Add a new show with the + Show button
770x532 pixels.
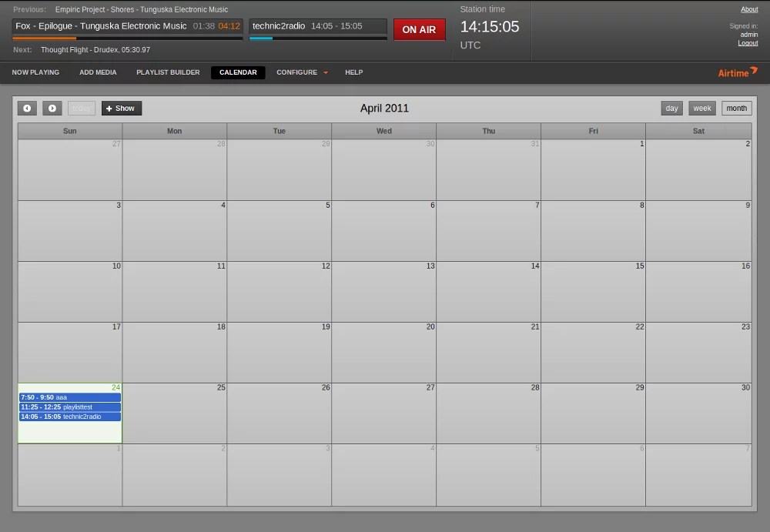121,109
